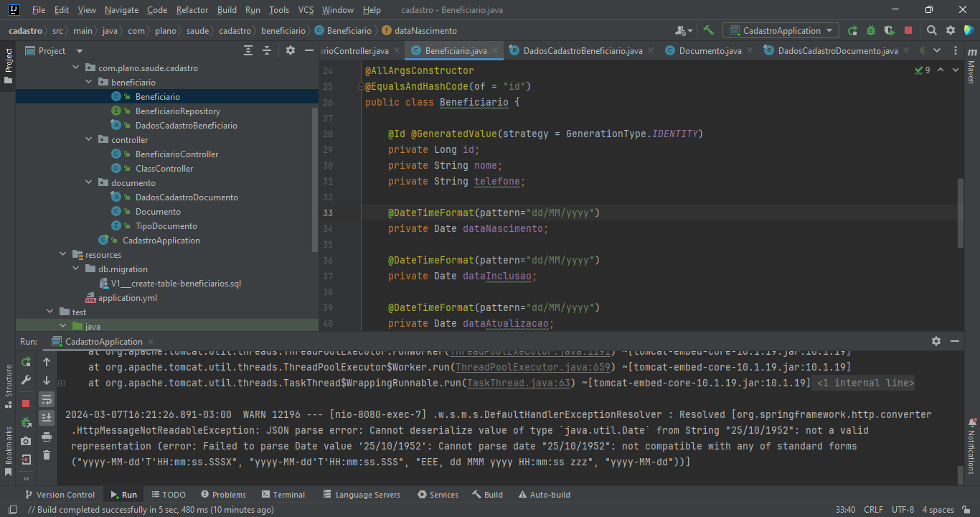Open the Terminal tool window

pyautogui.click(x=283, y=495)
